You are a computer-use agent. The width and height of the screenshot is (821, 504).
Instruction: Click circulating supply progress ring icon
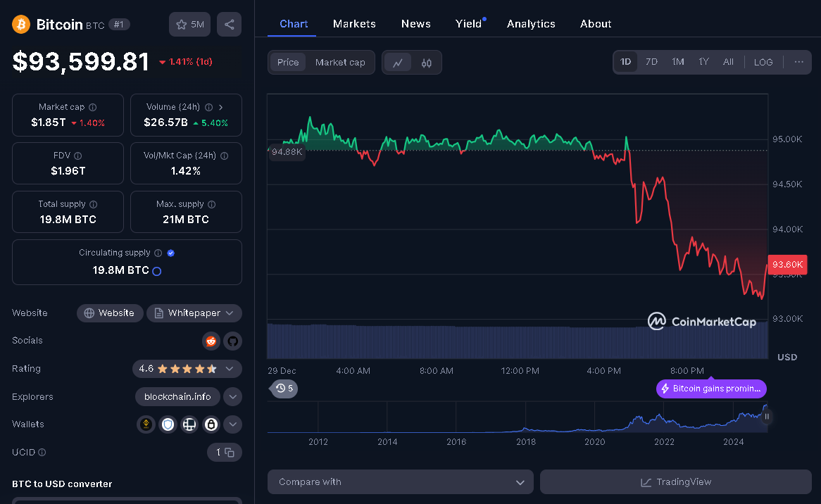156,271
